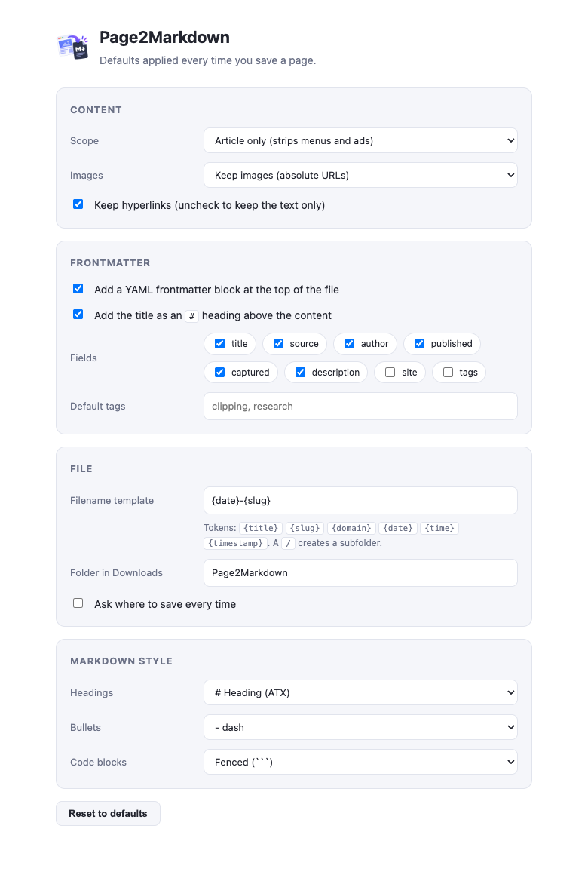The width and height of the screenshot is (588, 890).
Task: Click the FILE section heading
Action: tap(81, 469)
